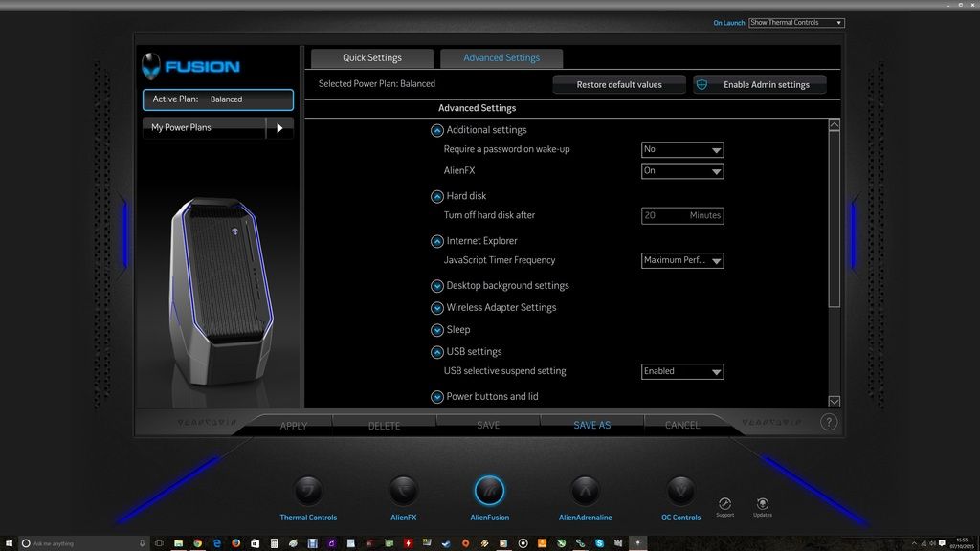Open the Windows Store taskbar icon
This screenshot has height=551, width=980.
pos(255,543)
